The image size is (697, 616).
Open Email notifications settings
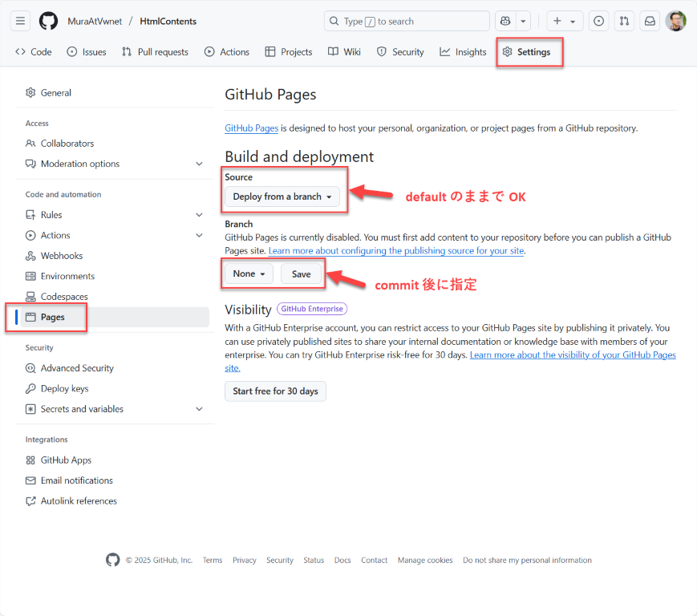tap(115, 481)
